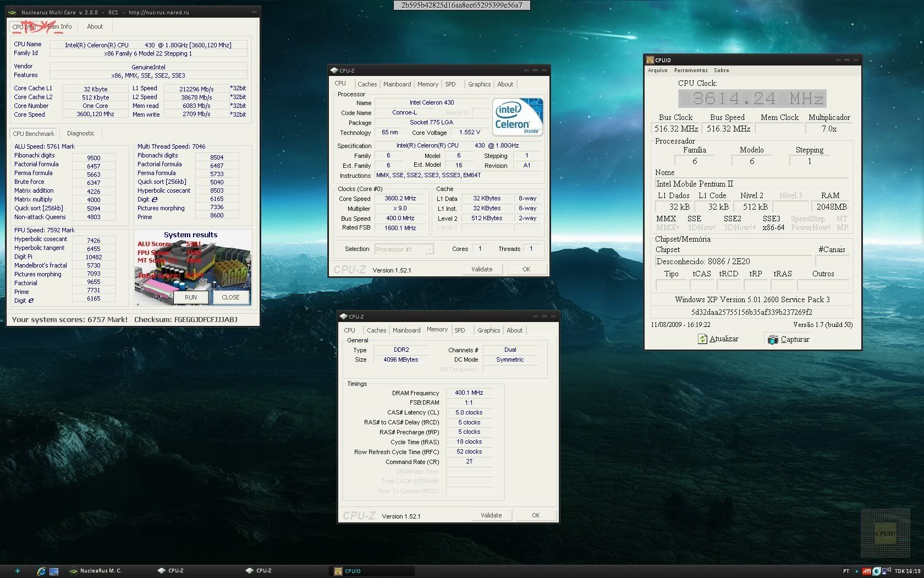
Task: Switch to CPU tab in lower CPU-Z window
Action: [349, 330]
